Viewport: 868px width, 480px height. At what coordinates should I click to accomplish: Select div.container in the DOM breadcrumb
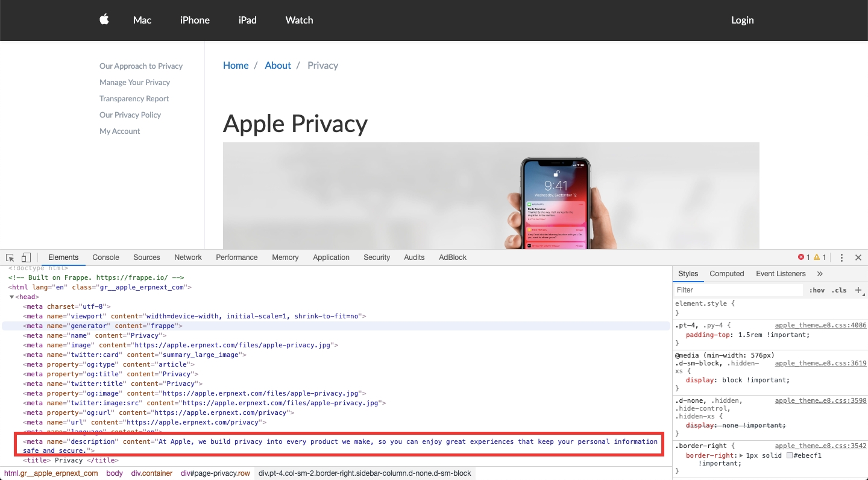point(152,473)
